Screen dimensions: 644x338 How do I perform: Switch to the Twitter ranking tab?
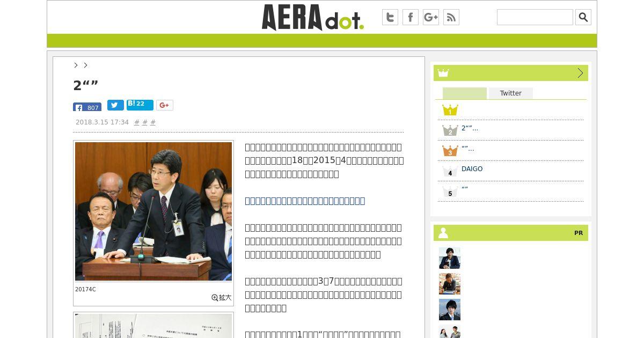[x=510, y=93]
